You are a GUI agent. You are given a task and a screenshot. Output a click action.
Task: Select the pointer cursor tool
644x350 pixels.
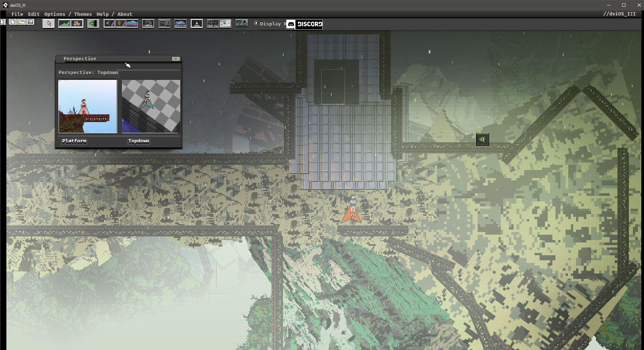click(49, 24)
